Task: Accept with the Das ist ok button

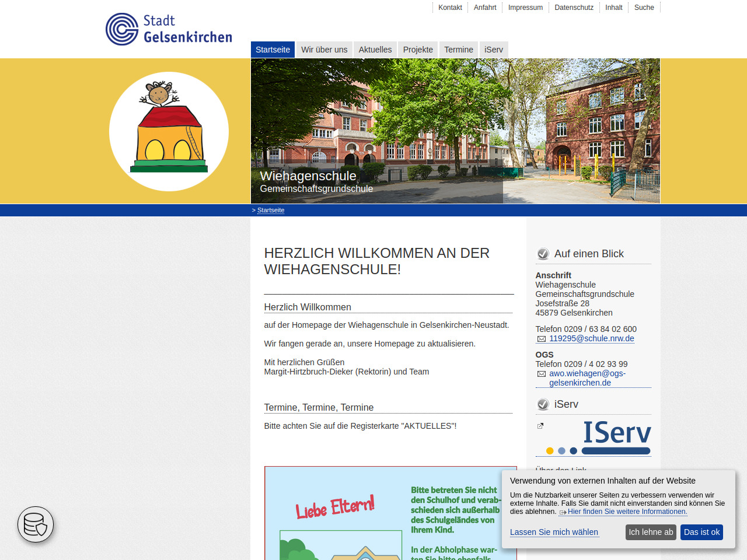Action: pyautogui.click(x=701, y=532)
